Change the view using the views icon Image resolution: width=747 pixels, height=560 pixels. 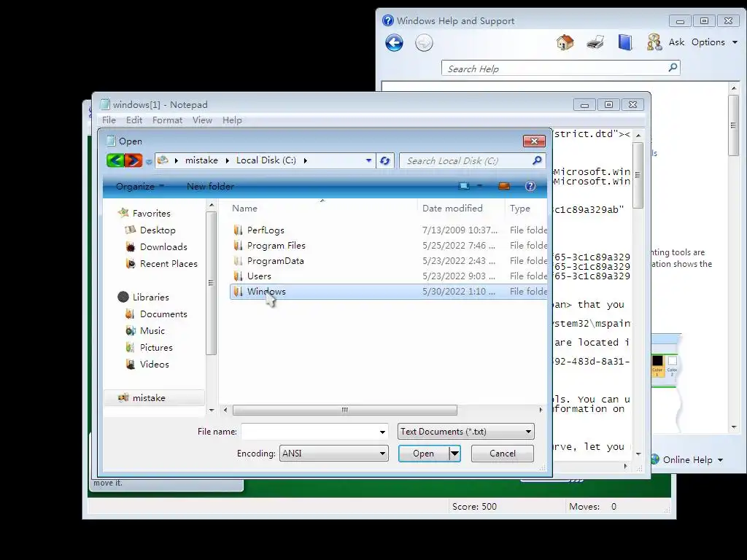pyautogui.click(x=463, y=186)
